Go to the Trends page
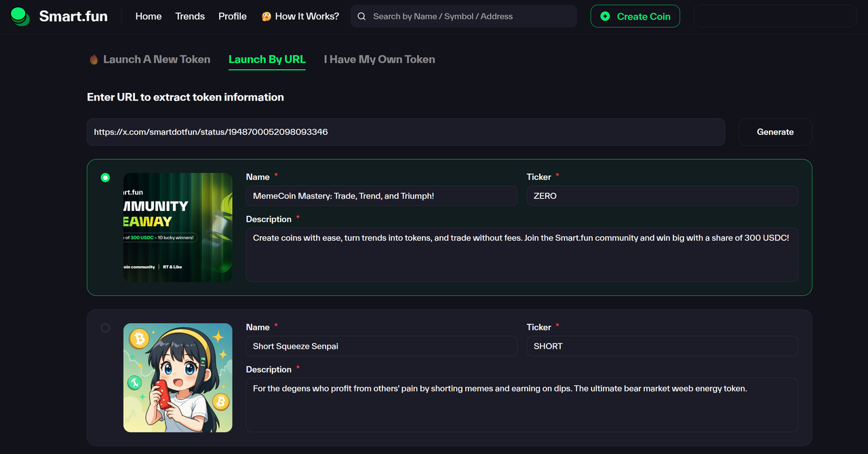This screenshot has width=868, height=454. (190, 16)
